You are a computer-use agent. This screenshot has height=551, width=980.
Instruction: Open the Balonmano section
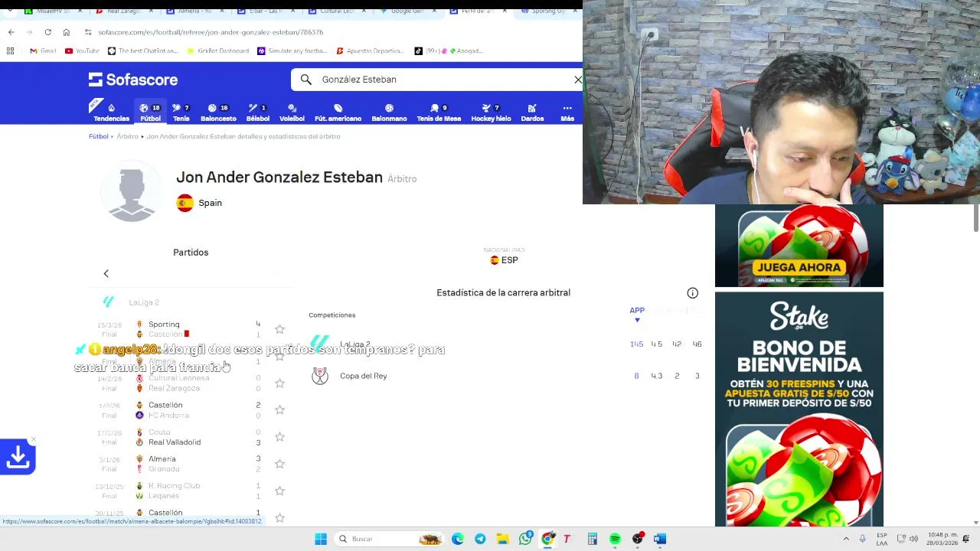[389, 112]
